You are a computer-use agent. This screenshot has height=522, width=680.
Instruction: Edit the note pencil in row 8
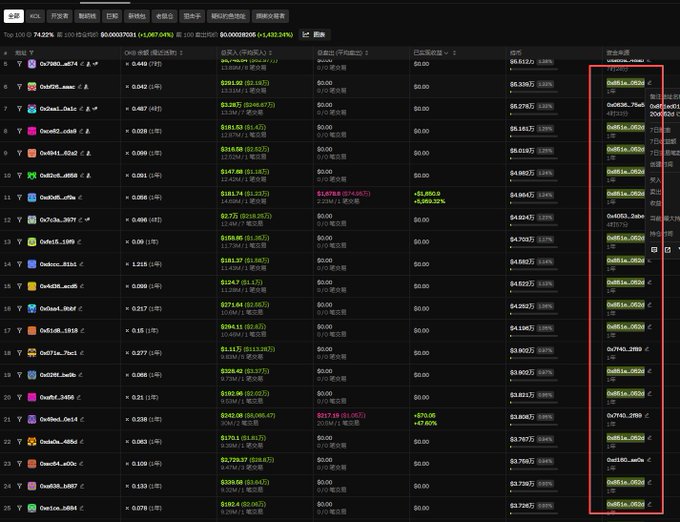(81, 131)
